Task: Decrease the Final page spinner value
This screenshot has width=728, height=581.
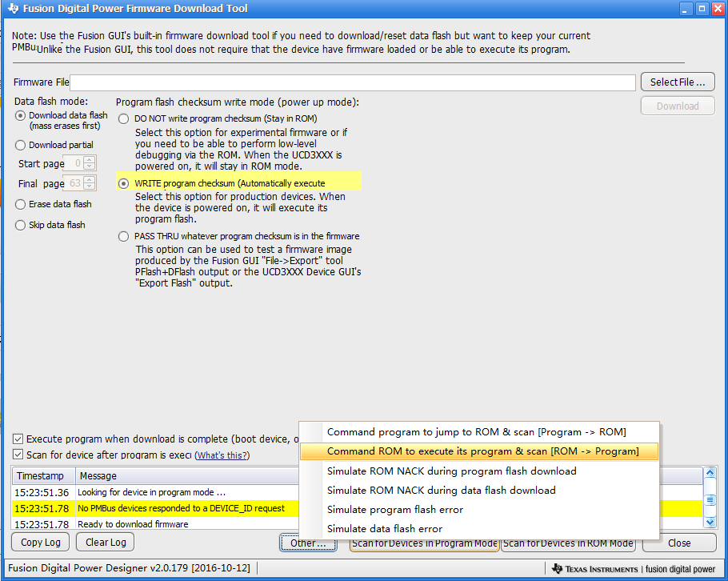Action: (90, 186)
